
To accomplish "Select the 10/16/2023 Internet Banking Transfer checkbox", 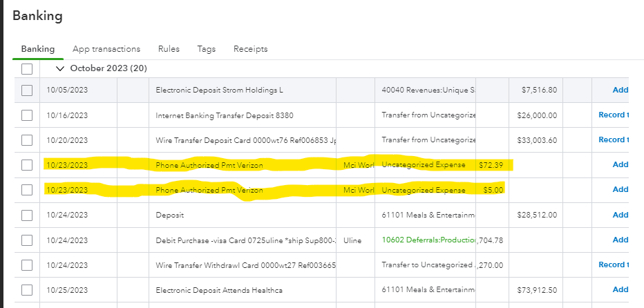I will pos(27,115).
